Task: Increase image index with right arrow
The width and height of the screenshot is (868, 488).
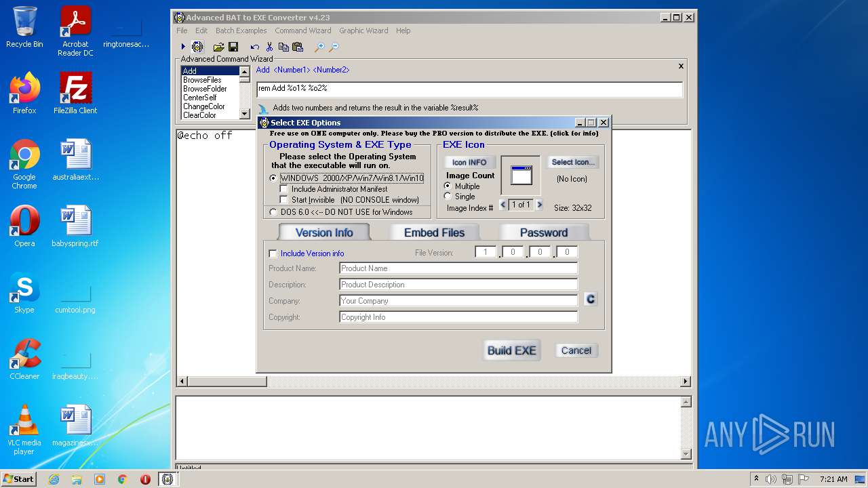Action: (x=539, y=205)
